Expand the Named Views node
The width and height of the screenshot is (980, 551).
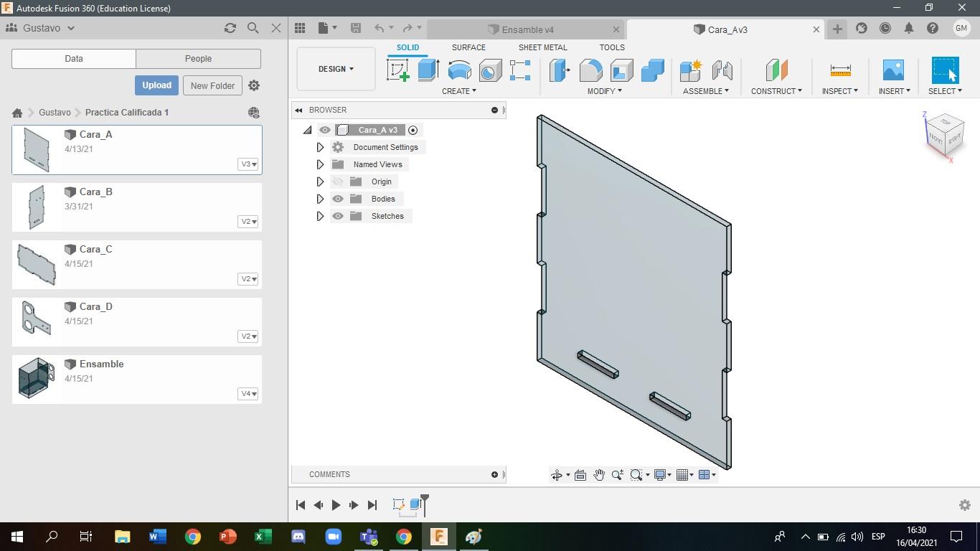(x=321, y=164)
